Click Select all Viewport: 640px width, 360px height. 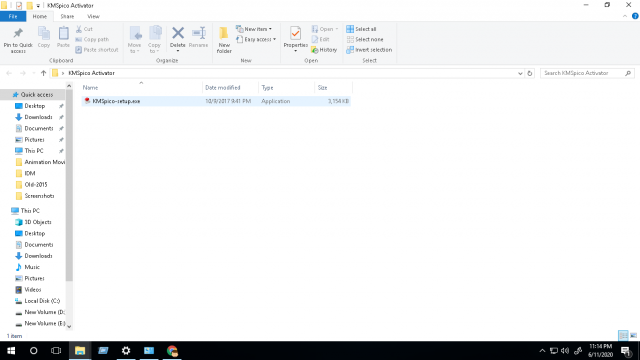coord(361,29)
